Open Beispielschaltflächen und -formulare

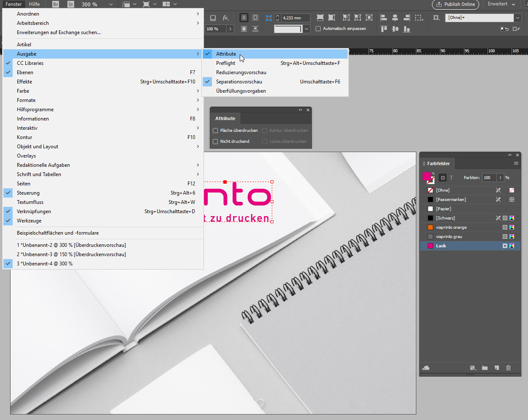tap(103, 233)
